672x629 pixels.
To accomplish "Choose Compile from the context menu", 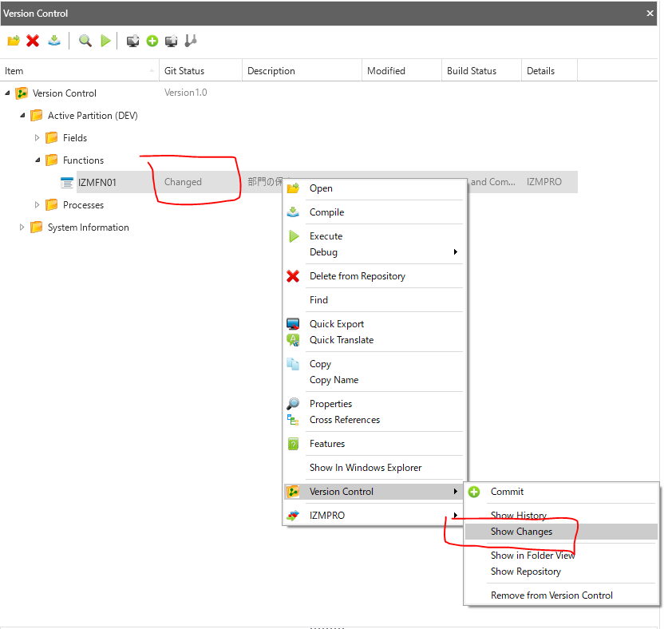I will pyautogui.click(x=374, y=212).
